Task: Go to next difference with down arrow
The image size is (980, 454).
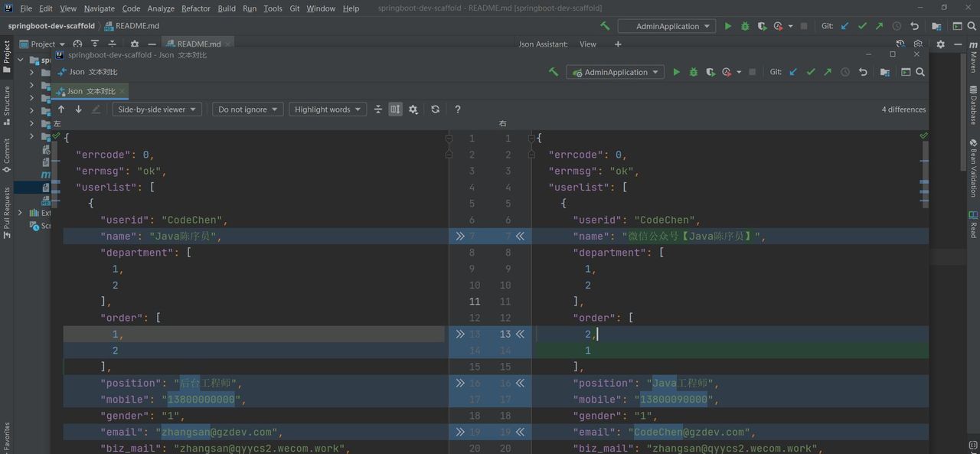Action: tap(78, 109)
